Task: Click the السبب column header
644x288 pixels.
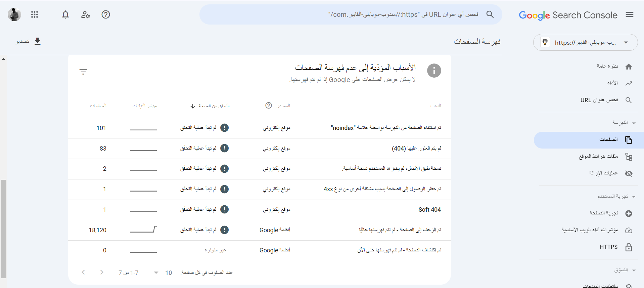Action: click(436, 106)
